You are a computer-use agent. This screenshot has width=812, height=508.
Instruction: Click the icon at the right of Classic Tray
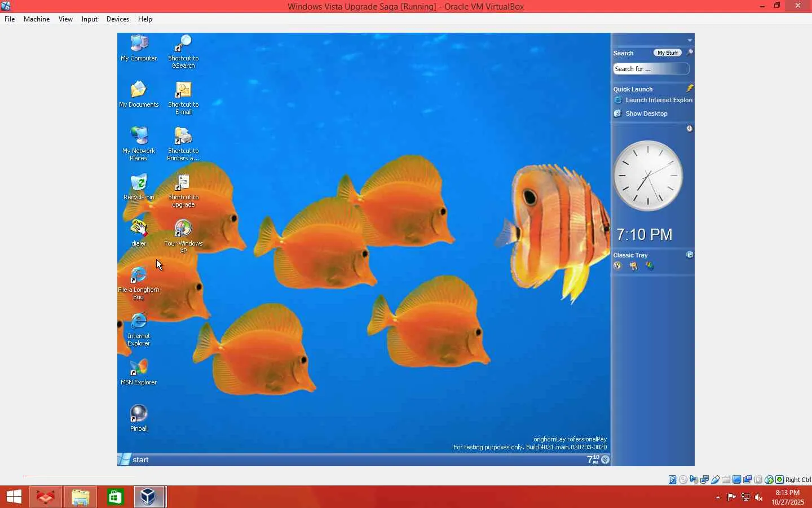689,255
